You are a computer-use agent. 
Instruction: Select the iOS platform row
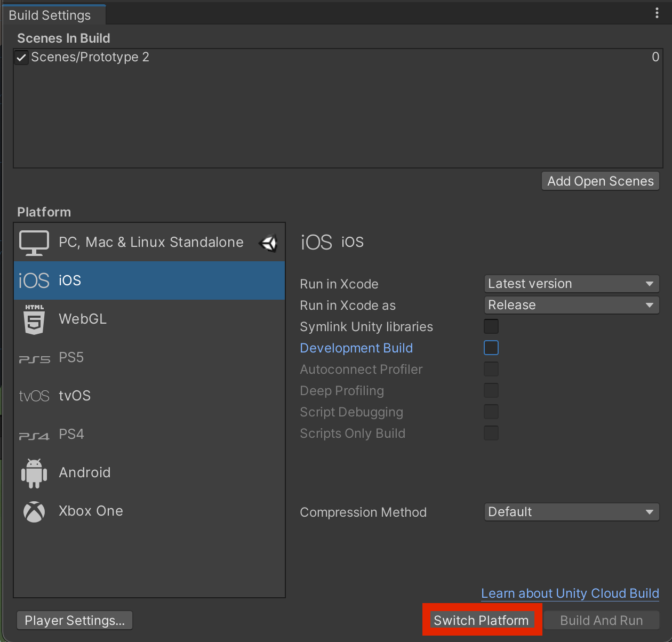pos(149,280)
